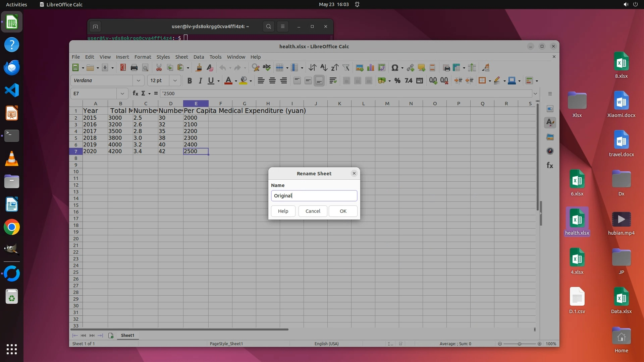Click the Name field containing Original
The width and height of the screenshot is (644, 362).
314,196
